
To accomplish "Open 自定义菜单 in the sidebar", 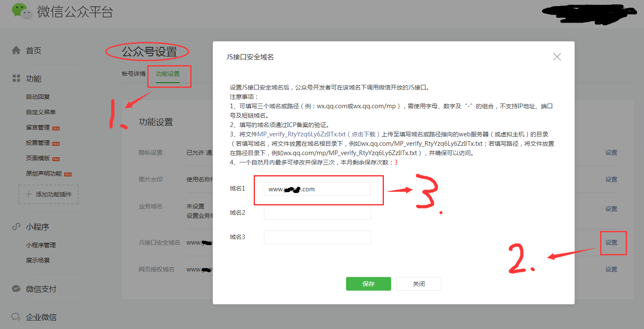I will (x=41, y=112).
